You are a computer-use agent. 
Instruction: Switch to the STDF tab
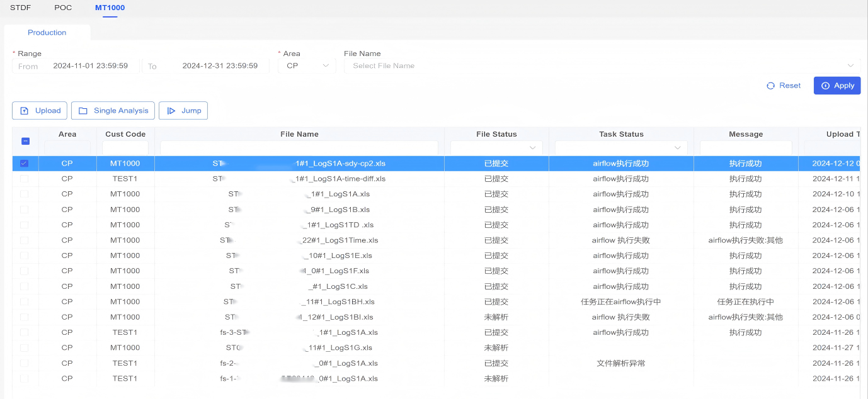[20, 8]
